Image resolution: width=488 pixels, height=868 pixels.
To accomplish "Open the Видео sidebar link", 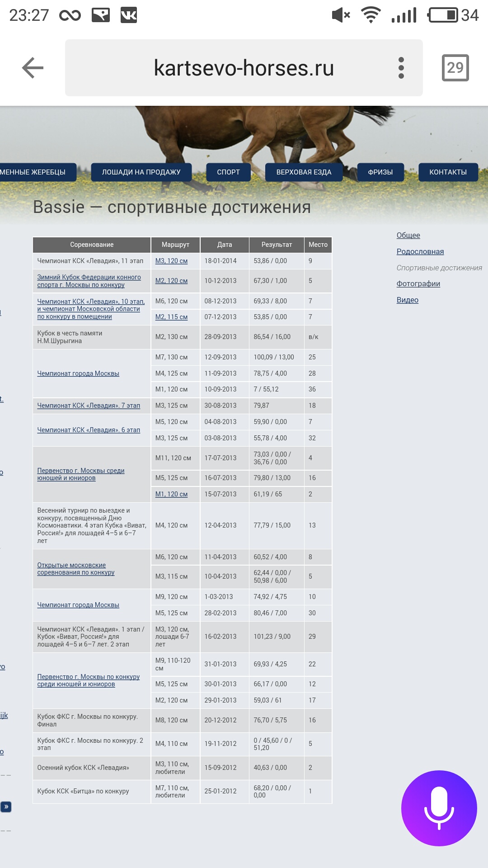I will tap(407, 300).
